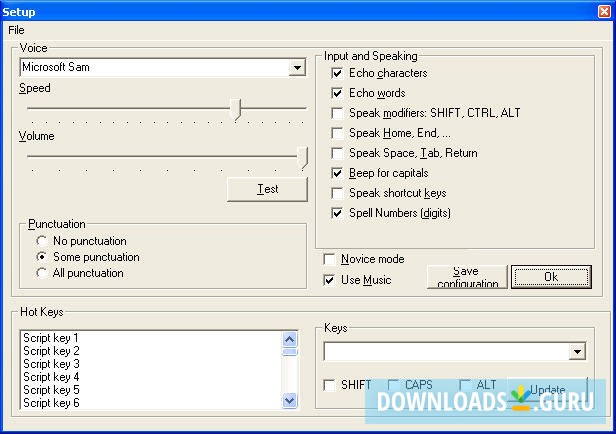
Task: Open the Keys dropdown arrow
Action: pyautogui.click(x=577, y=352)
